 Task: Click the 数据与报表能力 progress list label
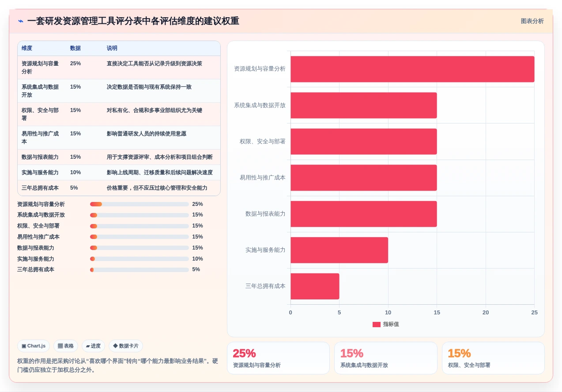[x=36, y=248]
